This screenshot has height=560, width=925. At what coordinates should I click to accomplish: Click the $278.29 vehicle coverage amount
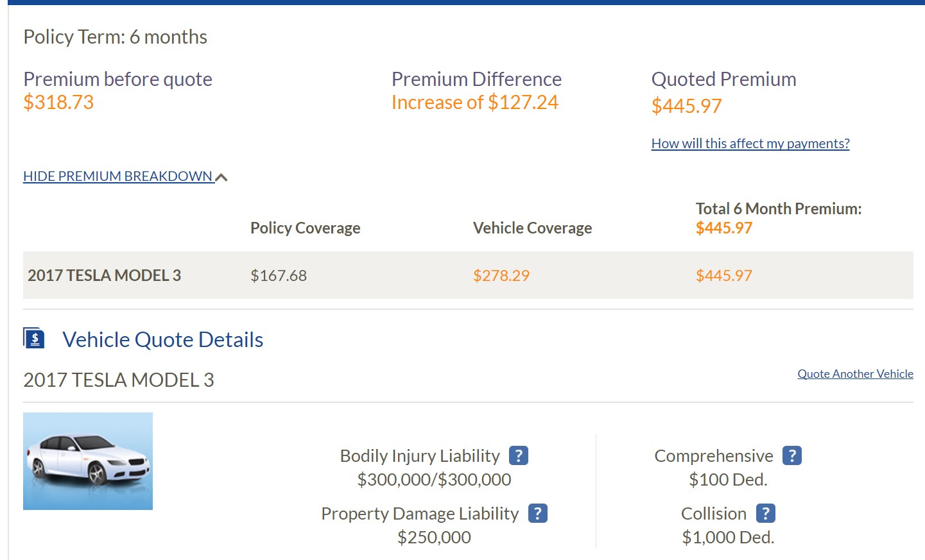501,275
